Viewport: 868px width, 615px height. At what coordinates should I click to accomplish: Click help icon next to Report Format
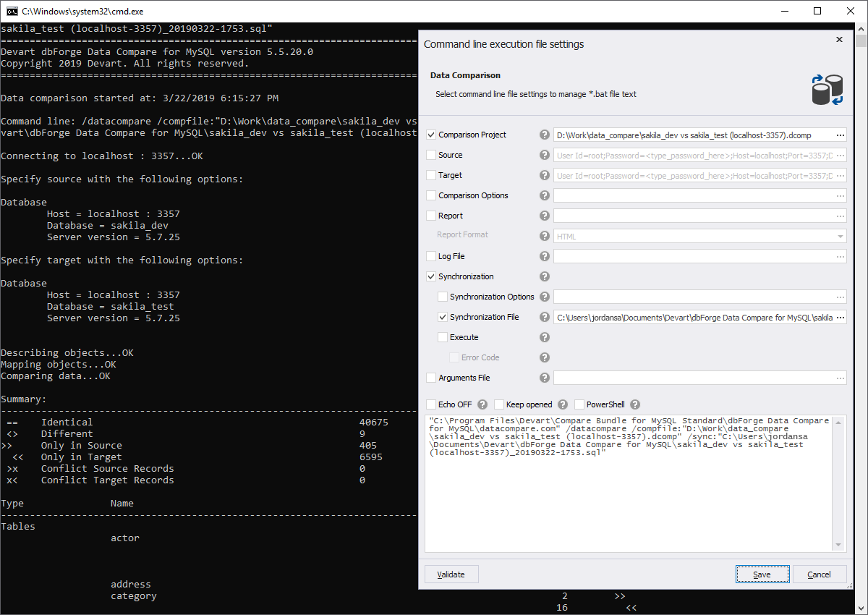(x=545, y=236)
